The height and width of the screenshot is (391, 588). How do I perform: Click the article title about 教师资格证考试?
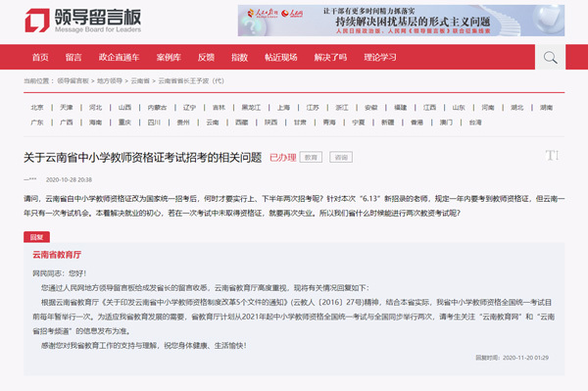tap(142, 158)
